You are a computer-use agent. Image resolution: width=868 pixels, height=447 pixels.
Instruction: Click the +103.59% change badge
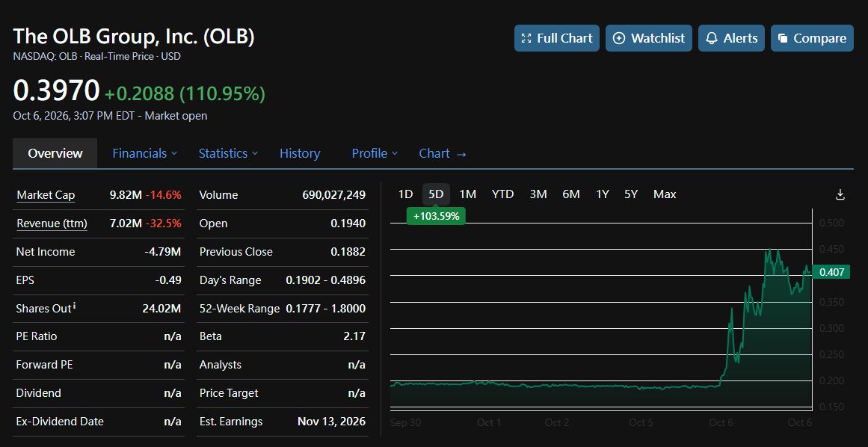436,216
